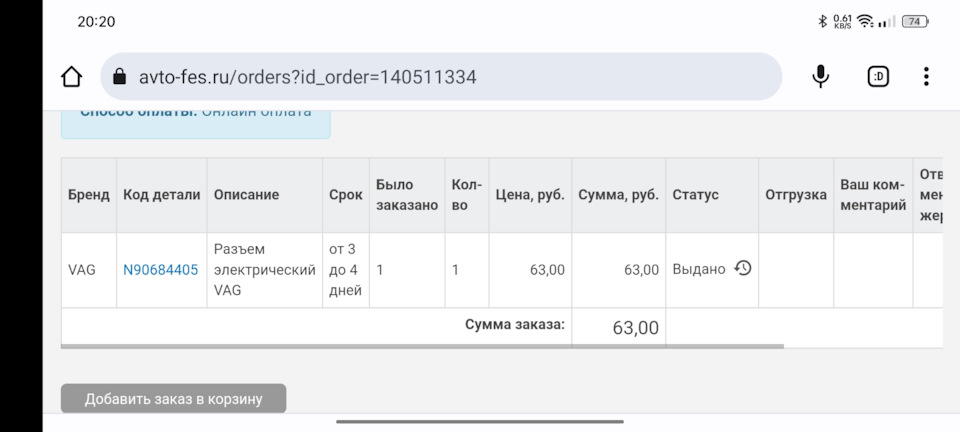Start voice search with microphone icon
Image resolution: width=960 pixels, height=432 pixels.
821,77
